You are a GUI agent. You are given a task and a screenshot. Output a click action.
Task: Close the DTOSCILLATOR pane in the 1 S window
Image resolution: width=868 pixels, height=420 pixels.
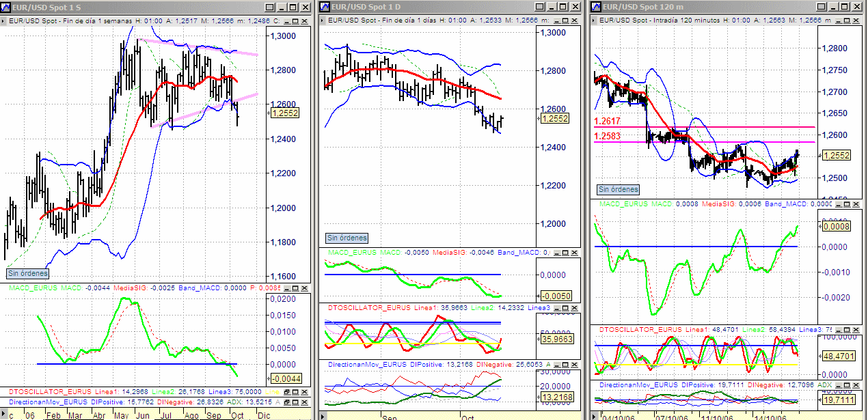point(304,392)
